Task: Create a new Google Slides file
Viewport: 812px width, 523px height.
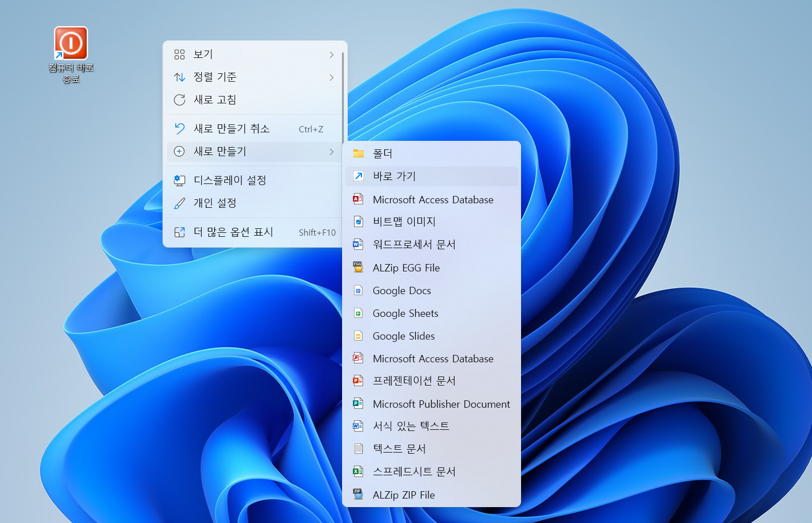Action: tap(431, 336)
